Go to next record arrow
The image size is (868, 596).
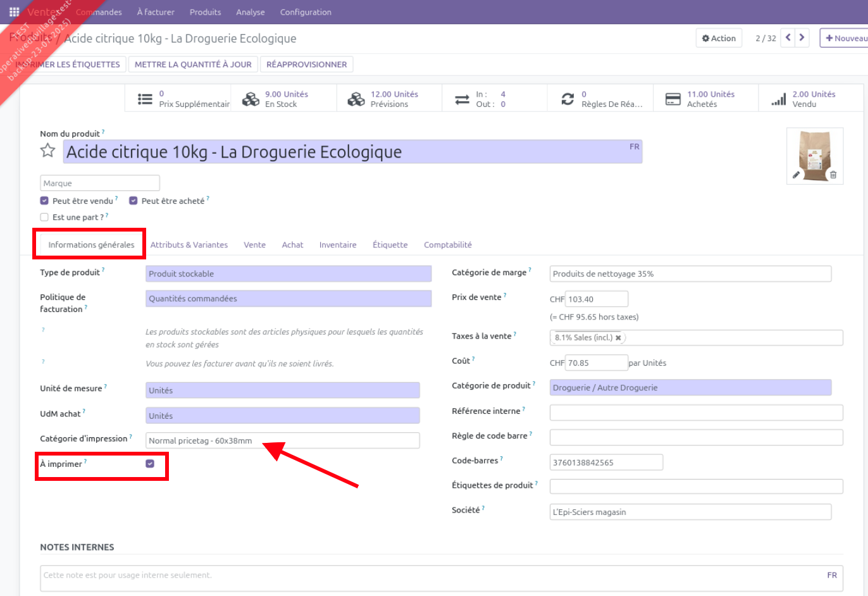pyautogui.click(x=802, y=38)
